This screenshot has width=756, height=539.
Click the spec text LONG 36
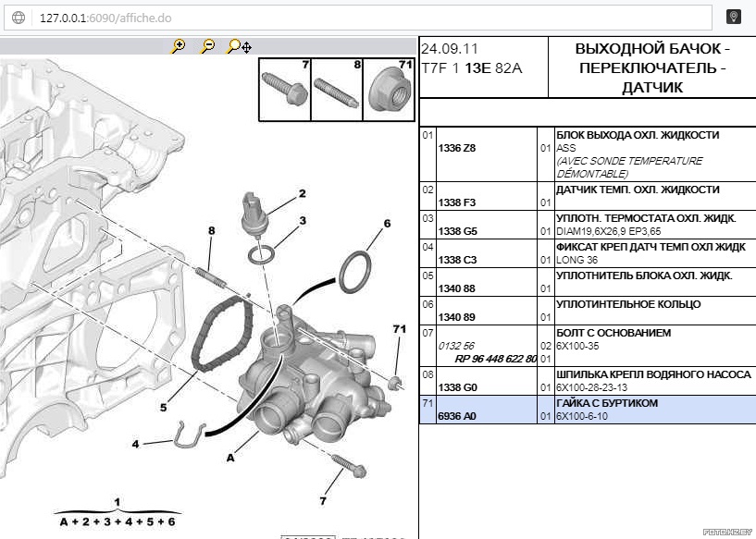click(x=576, y=260)
